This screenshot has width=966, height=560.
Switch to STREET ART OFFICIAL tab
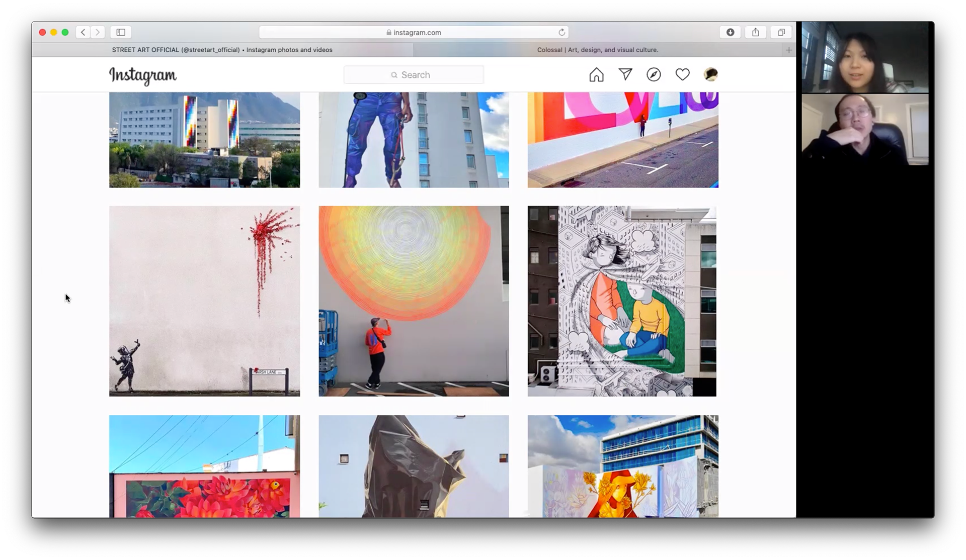pos(222,50)
